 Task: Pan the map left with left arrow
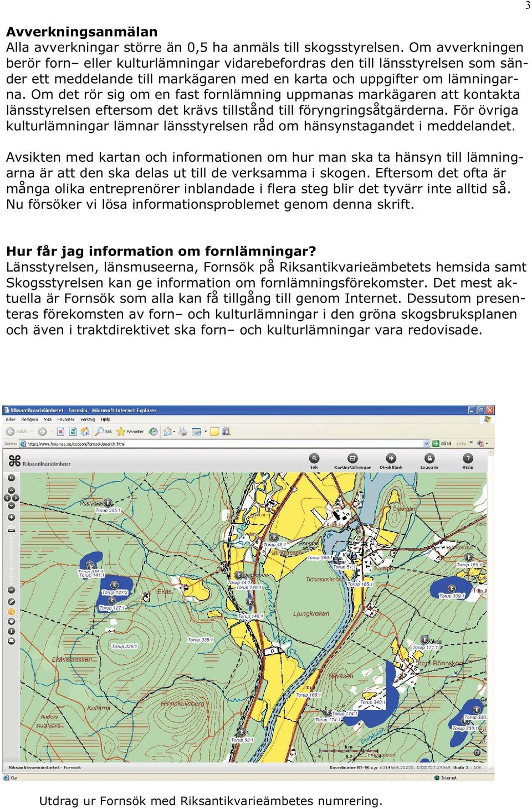click(x=7, y=498)
